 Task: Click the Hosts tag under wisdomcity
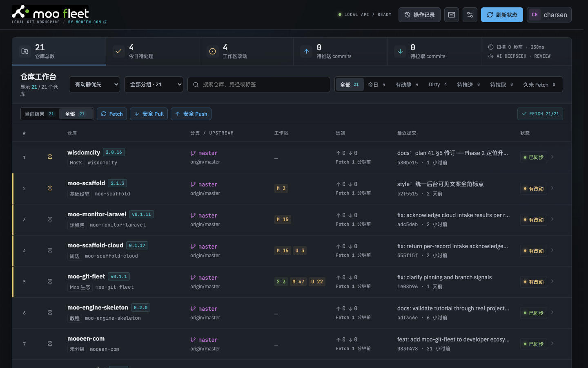tap(76, 163)
